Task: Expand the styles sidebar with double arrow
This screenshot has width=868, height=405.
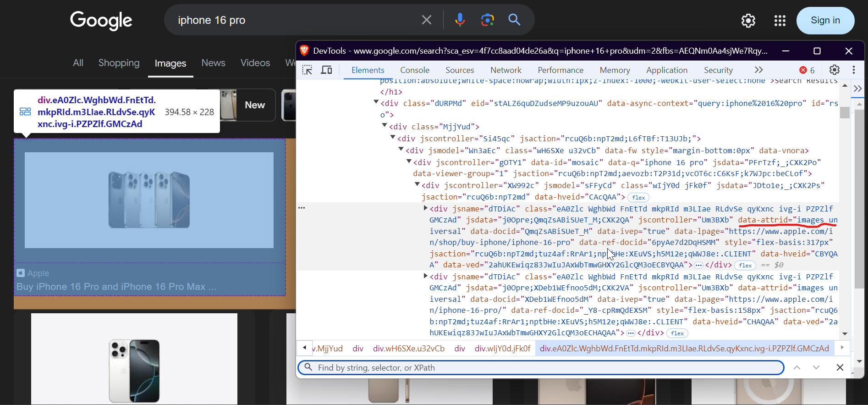Action: point(857,88)
